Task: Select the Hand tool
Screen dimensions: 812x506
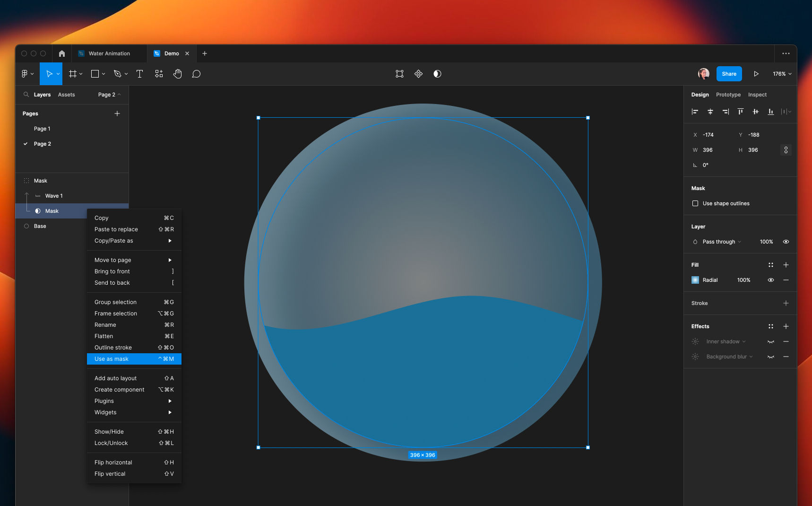Action: click(178, 74)
